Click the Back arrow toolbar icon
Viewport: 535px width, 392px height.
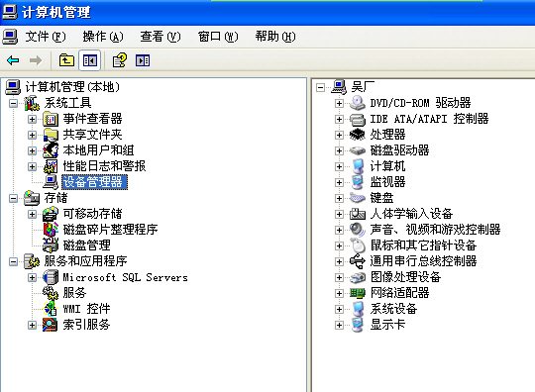click(x=13, y=60)
